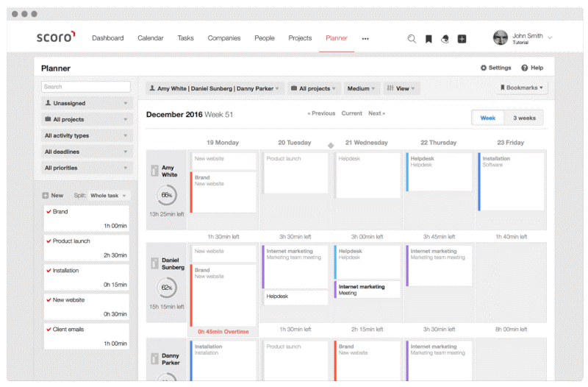Go to Dashboard in navigation
Viewport: 588px width, 387px height.
coord(107,38)
